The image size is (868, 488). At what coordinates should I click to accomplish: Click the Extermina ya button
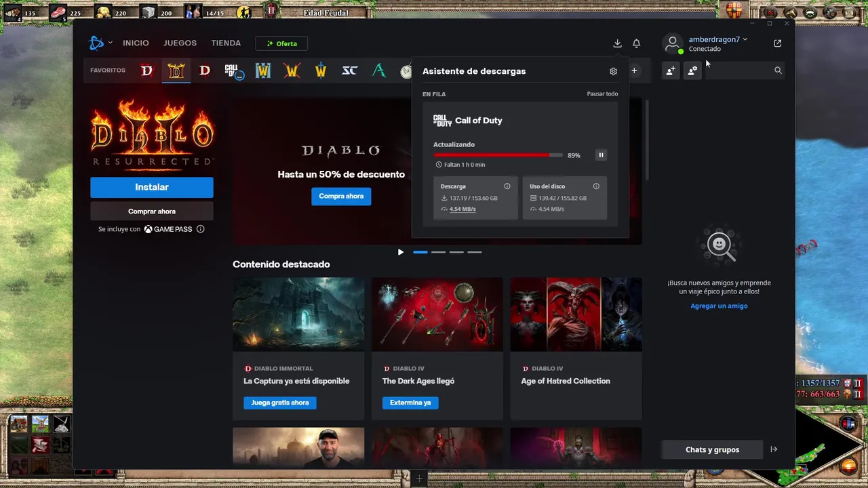tap(410, 403)
